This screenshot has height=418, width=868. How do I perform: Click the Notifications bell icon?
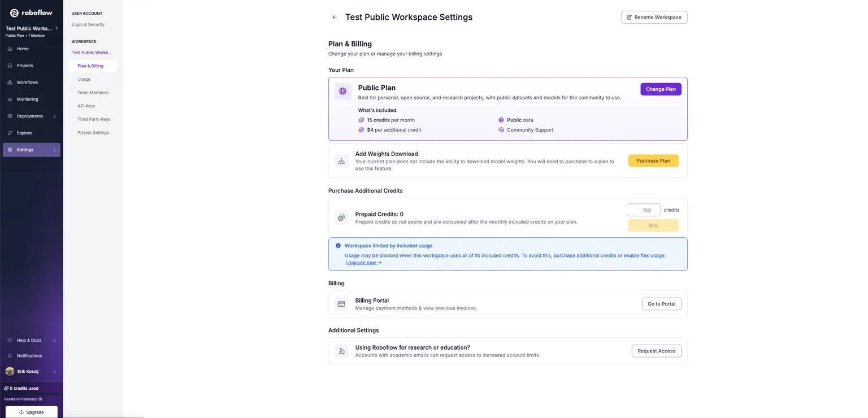10,356
